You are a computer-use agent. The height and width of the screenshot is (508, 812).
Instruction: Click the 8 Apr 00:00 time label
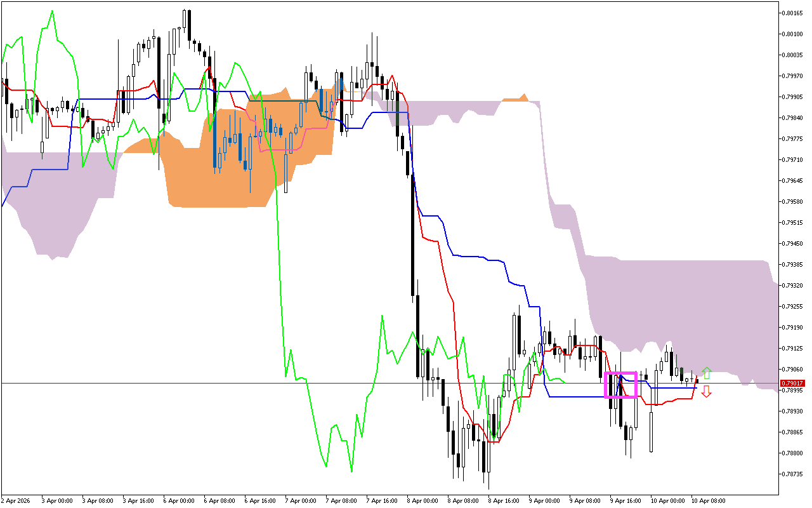(x=423, y=500)
